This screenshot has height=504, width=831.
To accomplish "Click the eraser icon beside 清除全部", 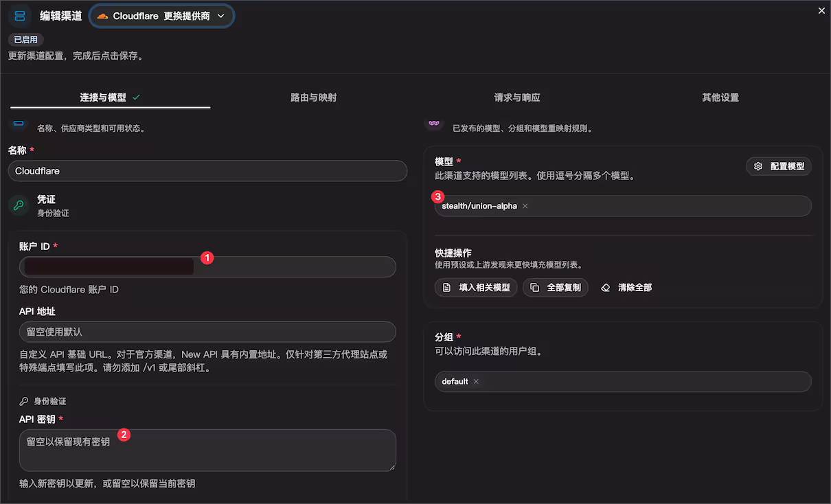I will 606,288.
